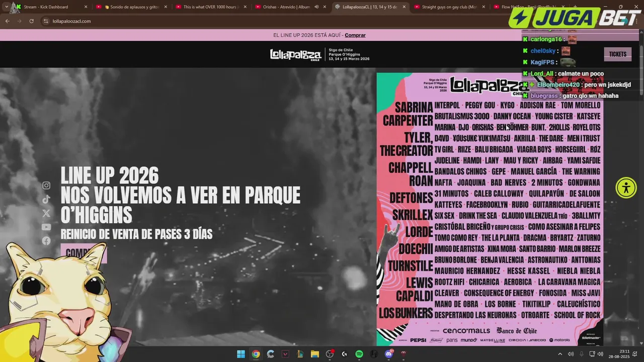This screenshot has width=644, height=362.
Task: Open the 2026 lineup poster image
Action: pos(490,209)
